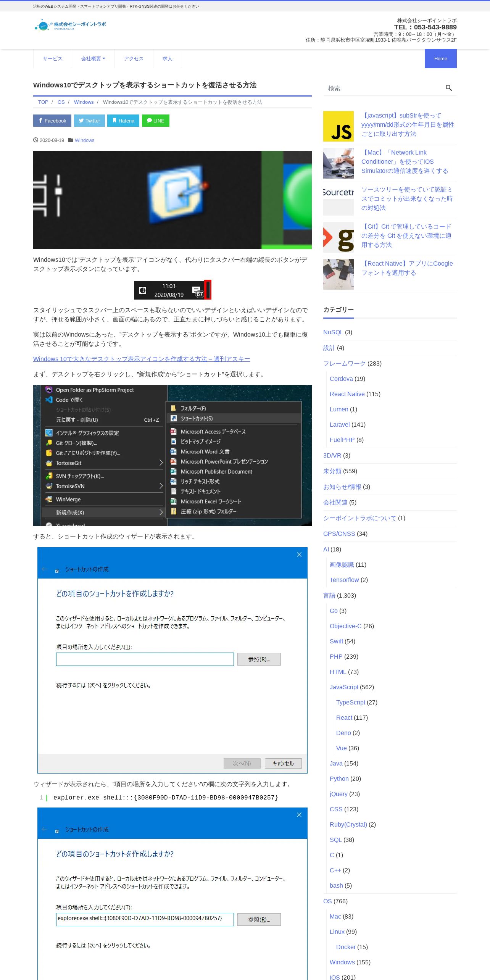Click the taskbar clock screenshot image
Viewport: 490px width, 980px height.
172,290
